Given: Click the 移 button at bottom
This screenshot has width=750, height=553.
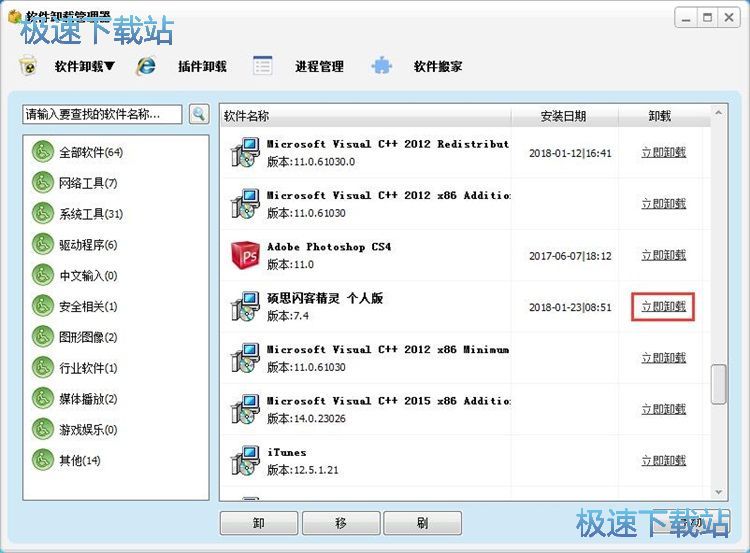Looking at the screenshot, I should pyautogui.click(x=341, y=523).
